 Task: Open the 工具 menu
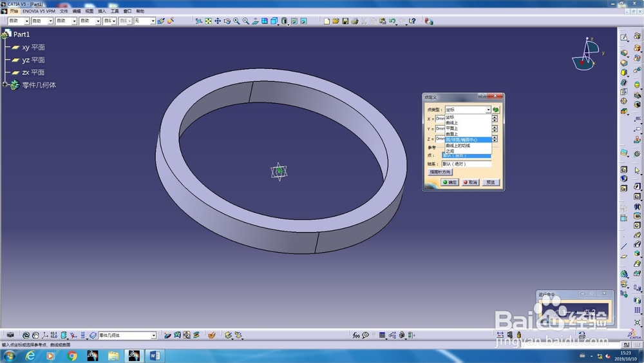[115, 11]
